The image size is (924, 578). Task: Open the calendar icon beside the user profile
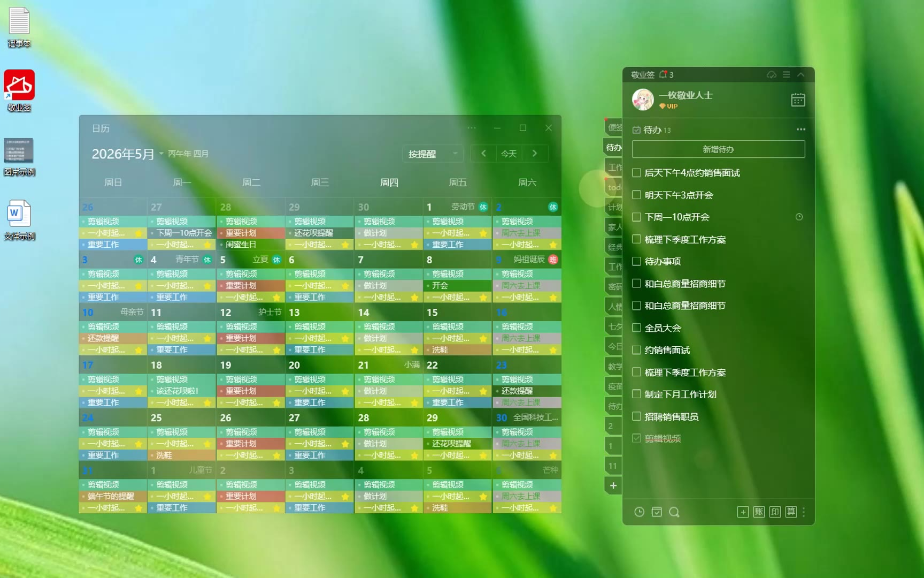[798, 100]
